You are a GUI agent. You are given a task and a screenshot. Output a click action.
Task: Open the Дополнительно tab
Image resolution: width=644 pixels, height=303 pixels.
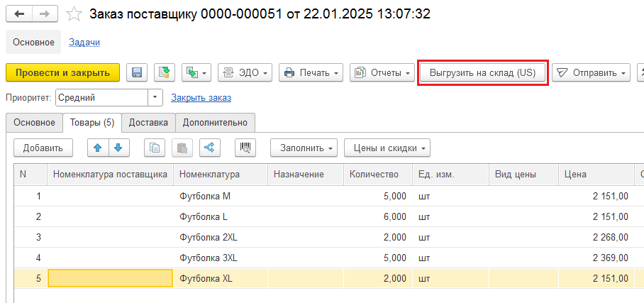[x=215, y=123]
